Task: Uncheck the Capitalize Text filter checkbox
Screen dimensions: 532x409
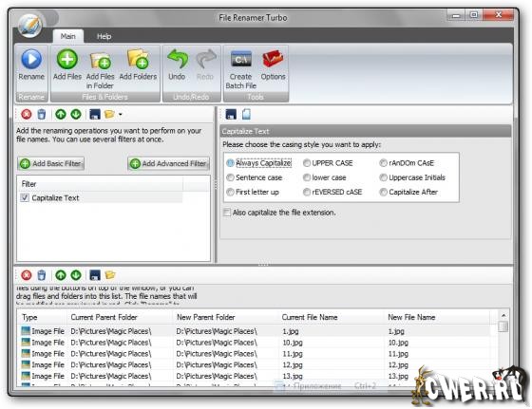Action: [x=25, y=197]
